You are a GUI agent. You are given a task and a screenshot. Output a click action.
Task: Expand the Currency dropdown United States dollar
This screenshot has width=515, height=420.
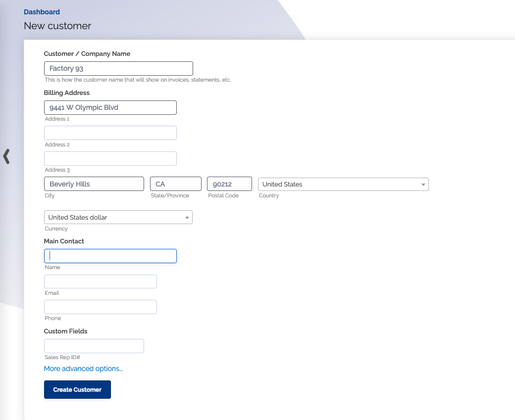pyautogui.click(x=118, y=217)
